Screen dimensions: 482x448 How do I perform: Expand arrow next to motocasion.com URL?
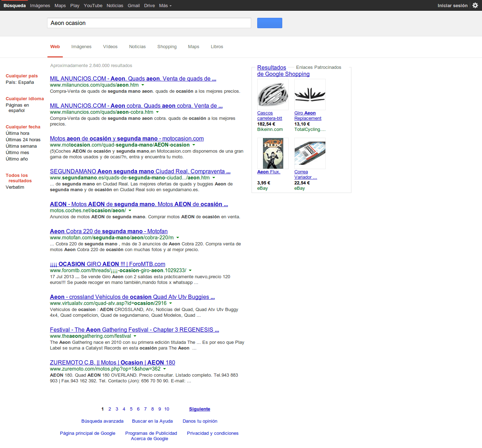click(x=194, y=145)
